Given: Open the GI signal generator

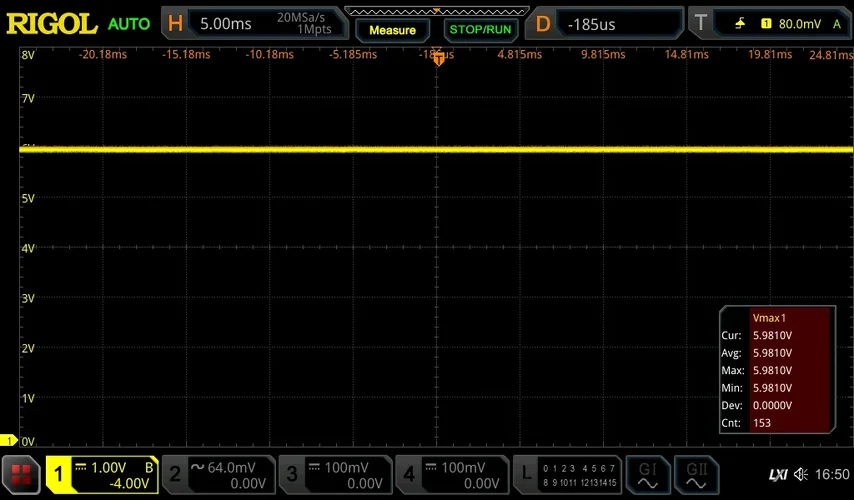Looking at the screenshot, I should (x=647, y=474).
